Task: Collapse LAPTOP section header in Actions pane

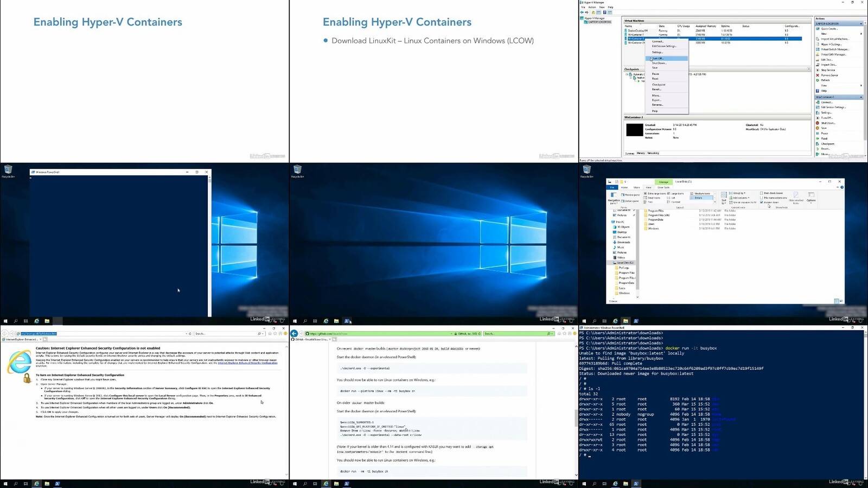Action: pyautogui.click(x=861, y=23)
